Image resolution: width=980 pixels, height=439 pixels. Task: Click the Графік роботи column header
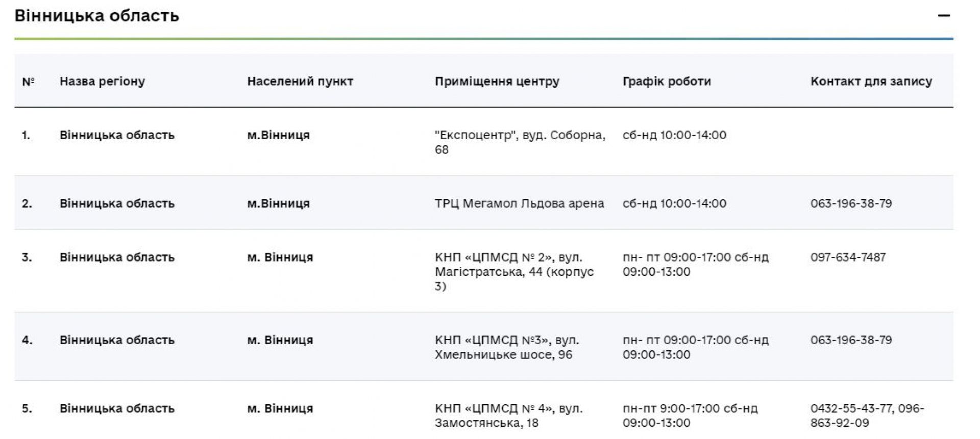pos(667,81)
